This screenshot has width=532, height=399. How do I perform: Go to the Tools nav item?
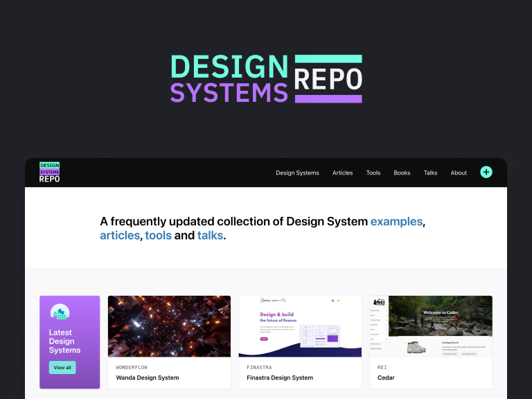point(373,172)
